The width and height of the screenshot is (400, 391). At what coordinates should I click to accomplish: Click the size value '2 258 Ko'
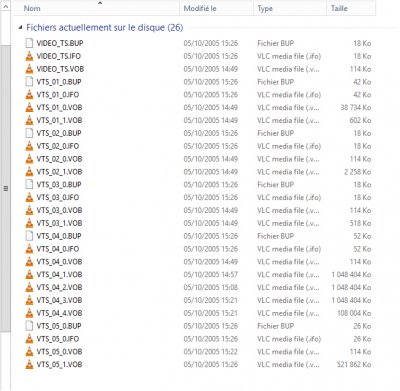(358, 172)
